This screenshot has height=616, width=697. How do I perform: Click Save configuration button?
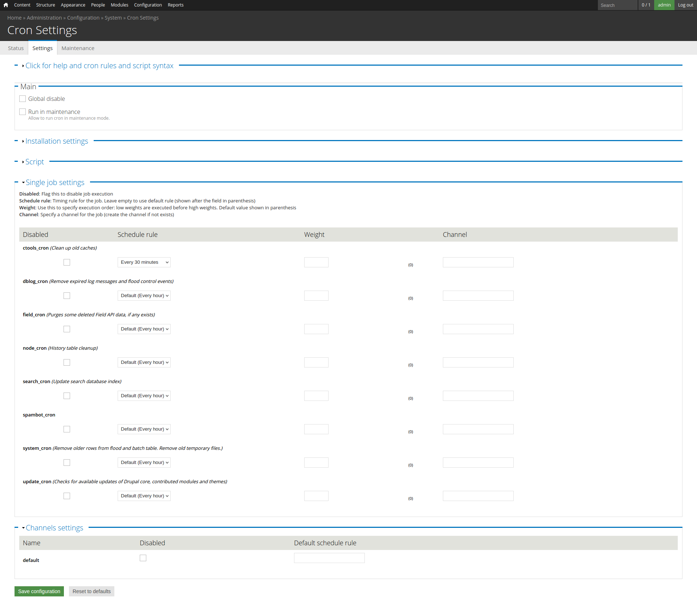point(39,591)
